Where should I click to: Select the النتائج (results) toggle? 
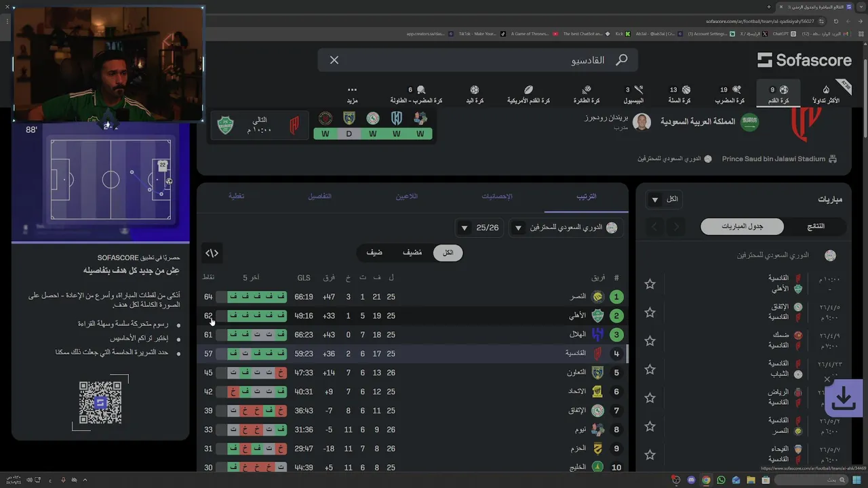[816, 226]
